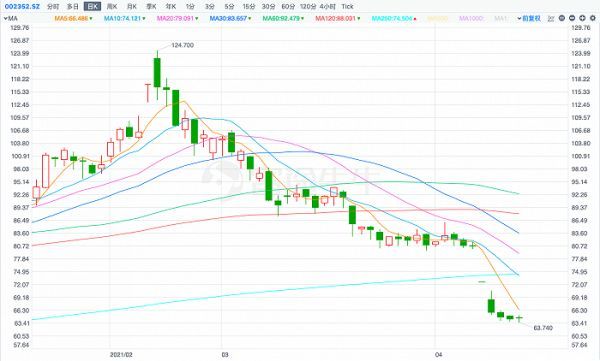
Task: Select the Tick chart option
Action: pyautogui.click(x=347, y=7)
